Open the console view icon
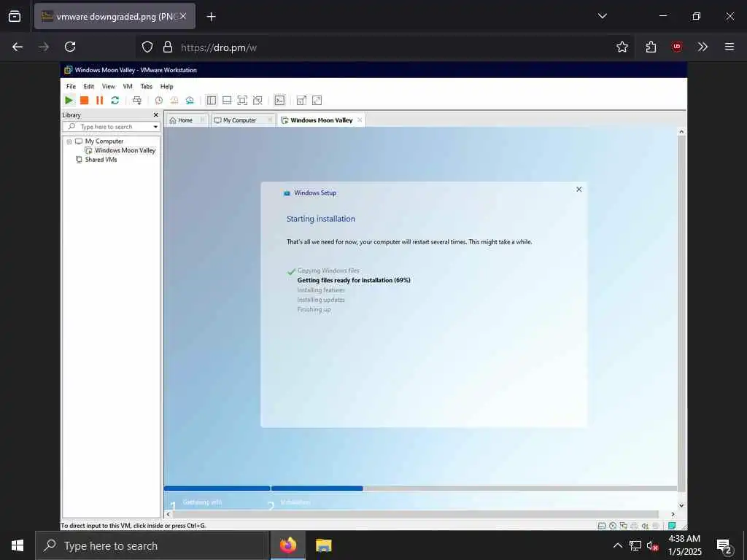This screenshot has width=747, height=560. pyautogui.click(x=279, y=100)
